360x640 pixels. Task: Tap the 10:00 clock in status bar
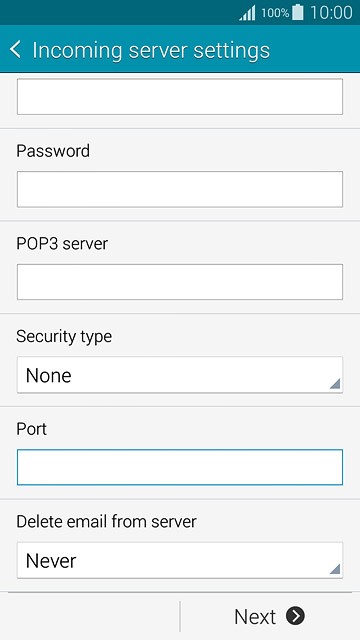pos(331,13)
